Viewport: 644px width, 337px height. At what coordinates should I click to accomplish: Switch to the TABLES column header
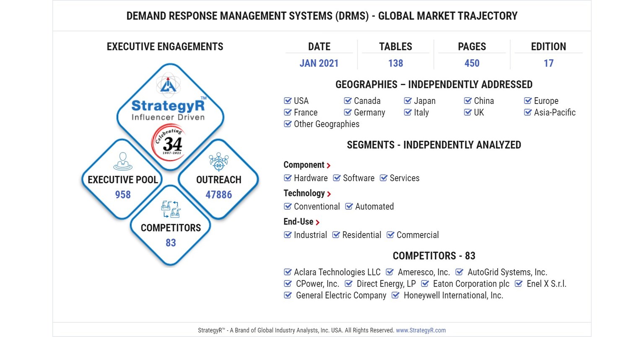396,47
